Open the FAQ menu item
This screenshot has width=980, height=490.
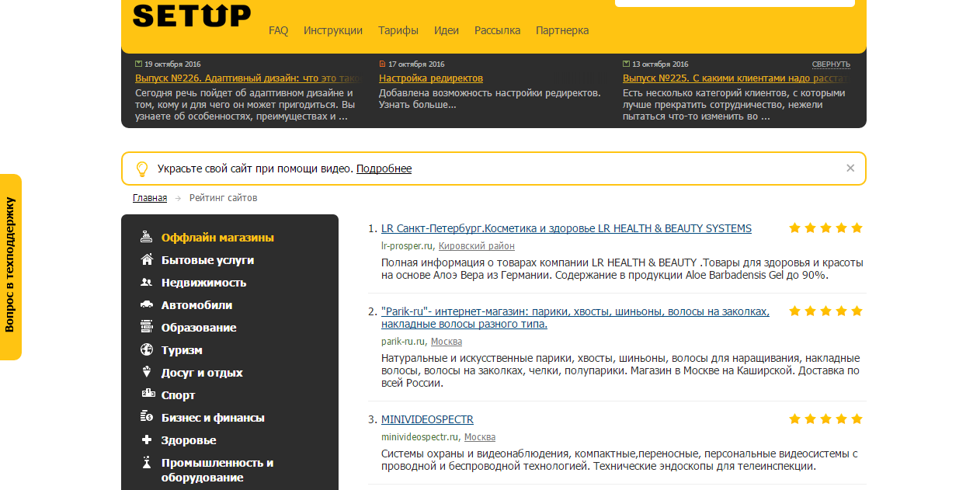[x=278, y=30]
